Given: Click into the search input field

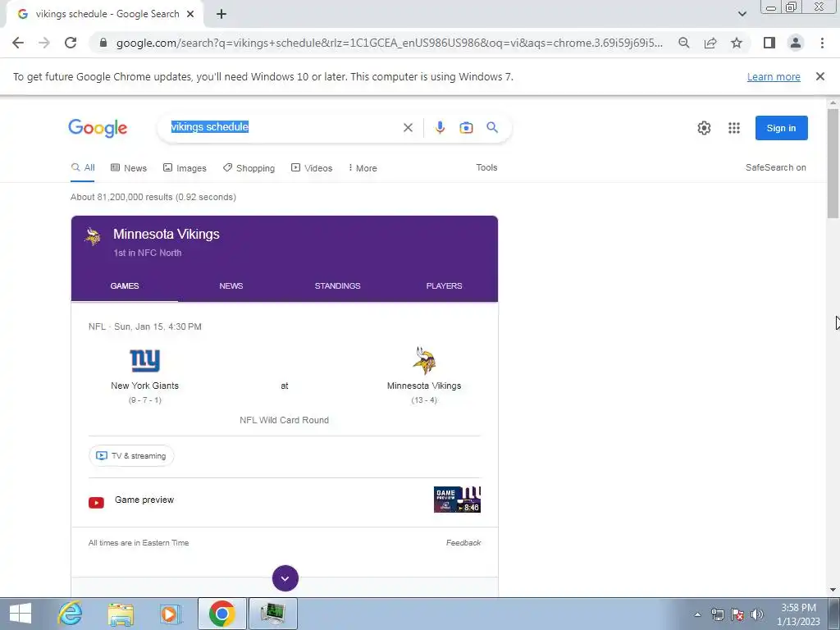Looking at the screenshot, I should 284,127.
